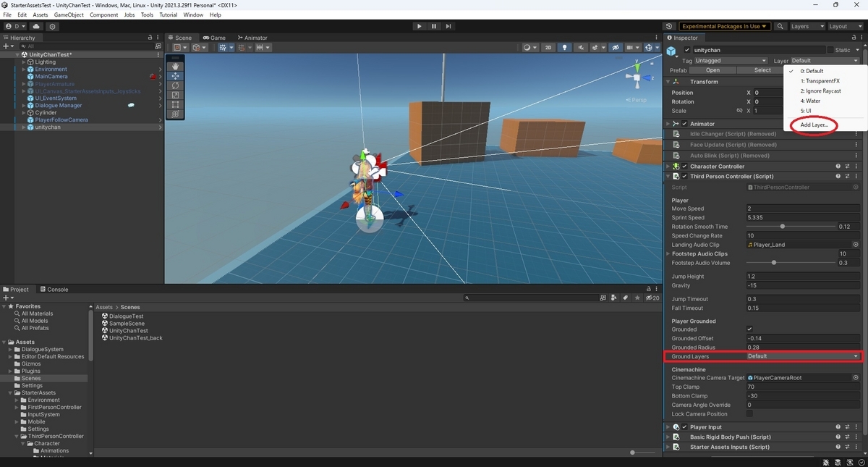Open the Tag dropdown showing Untagged
The height and width of the screenshot is (467, 868).
click(731, 61)
